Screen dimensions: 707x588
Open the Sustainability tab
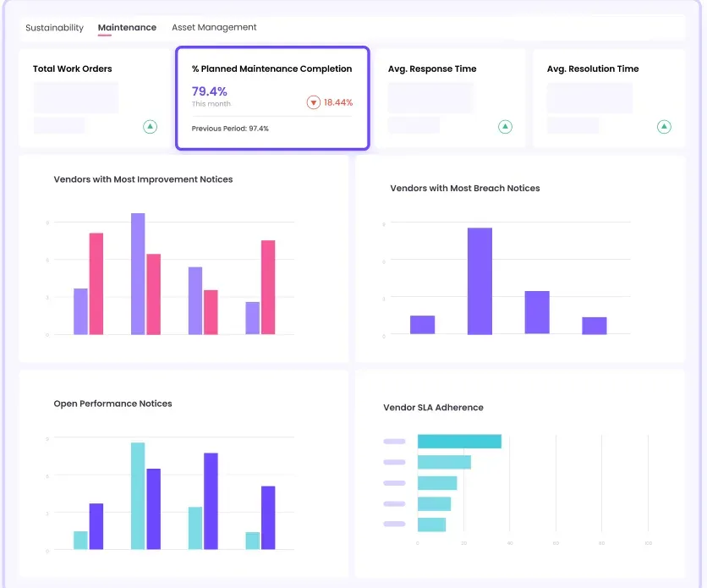coord(54,28)
